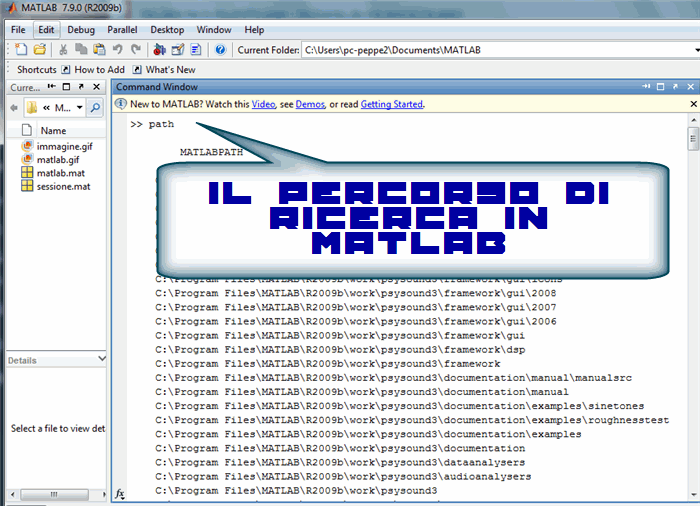700x506 pixels.
Task: Click the Current Folder horizontal scrollbar thumb
Action: [x=54, y=494]
